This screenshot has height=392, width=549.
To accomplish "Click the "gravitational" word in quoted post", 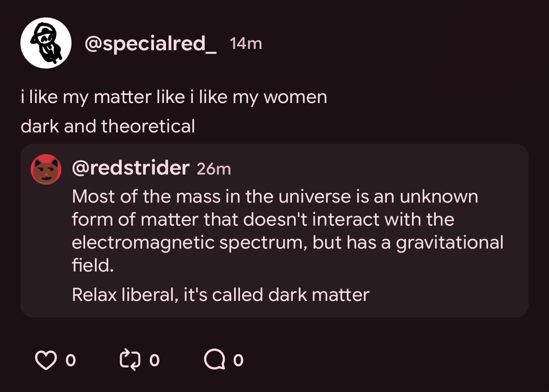I will coord(450,243).
